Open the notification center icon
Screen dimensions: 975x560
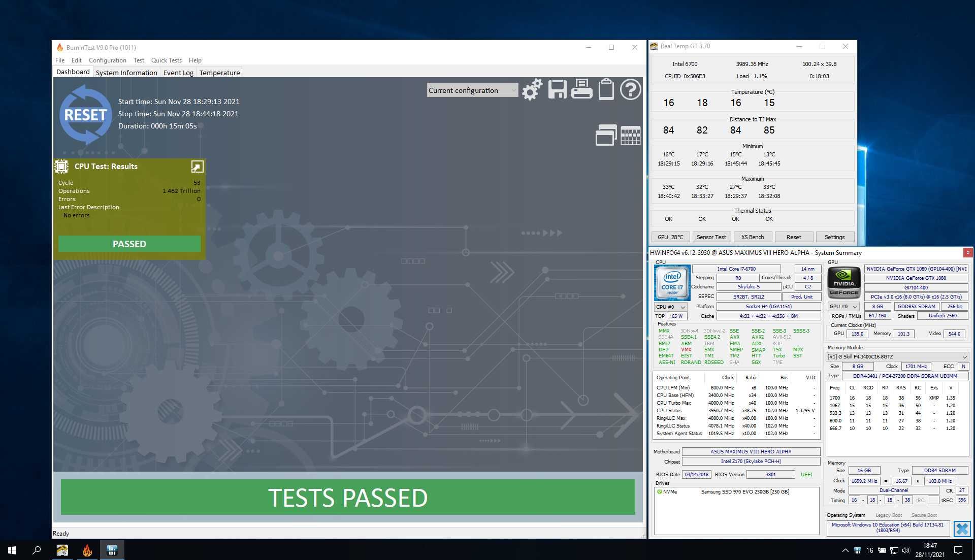pos(958,550)
